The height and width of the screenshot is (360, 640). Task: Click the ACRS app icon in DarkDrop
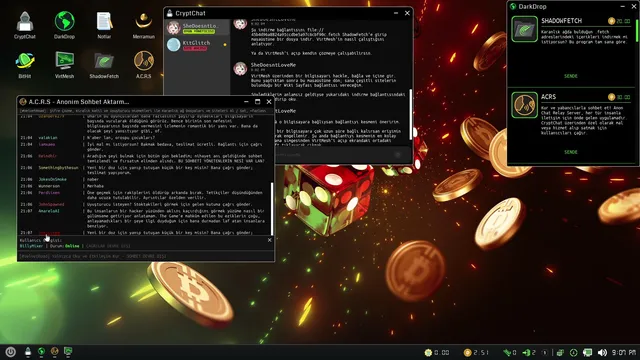point(524,105)
